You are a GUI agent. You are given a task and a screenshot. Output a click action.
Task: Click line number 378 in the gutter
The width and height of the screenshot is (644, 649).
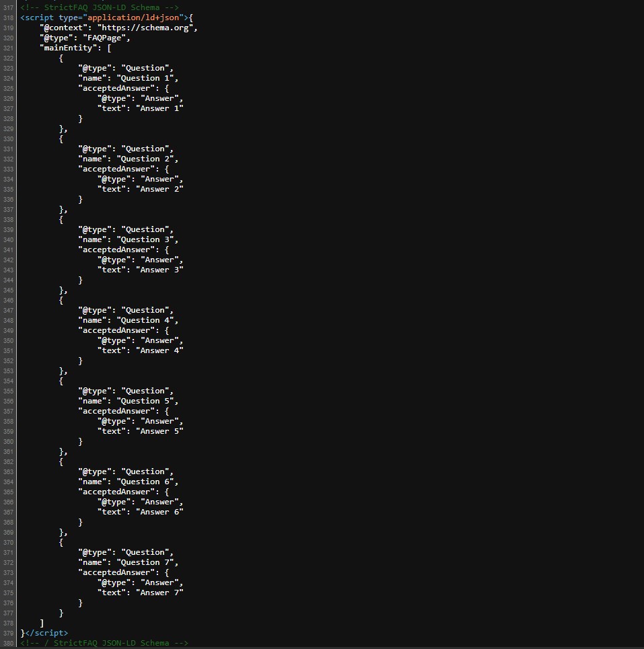tap(8, 623)
